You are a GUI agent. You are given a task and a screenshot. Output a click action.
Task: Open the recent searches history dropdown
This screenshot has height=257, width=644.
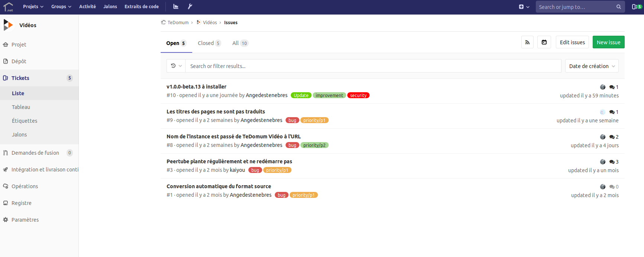pyautogui.click(x=176, y=66)
